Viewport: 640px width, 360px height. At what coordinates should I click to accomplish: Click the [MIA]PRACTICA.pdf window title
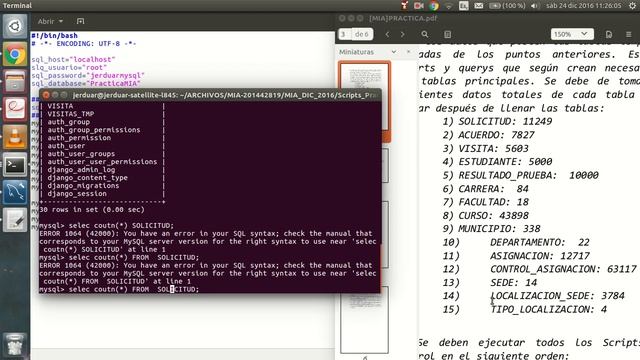pos(403,18)
